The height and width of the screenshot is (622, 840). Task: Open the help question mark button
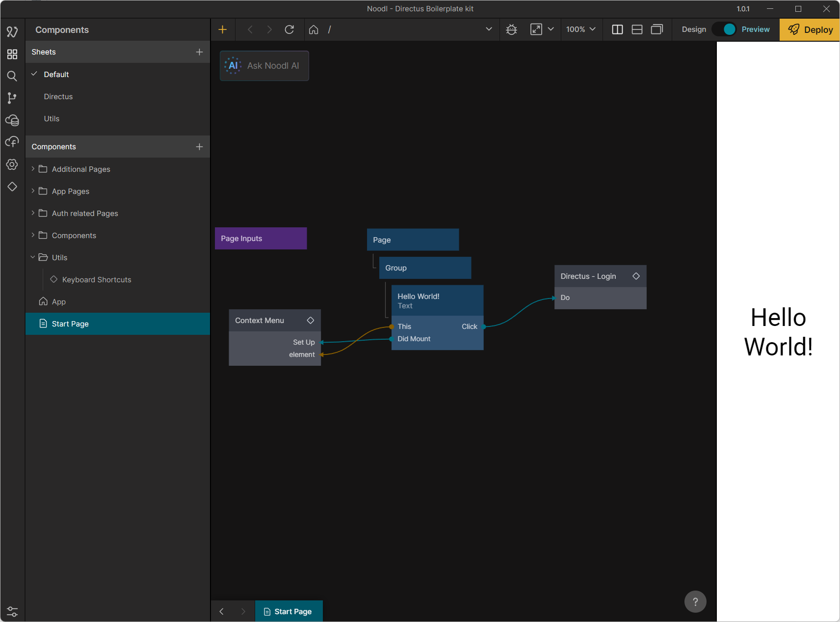695,602
